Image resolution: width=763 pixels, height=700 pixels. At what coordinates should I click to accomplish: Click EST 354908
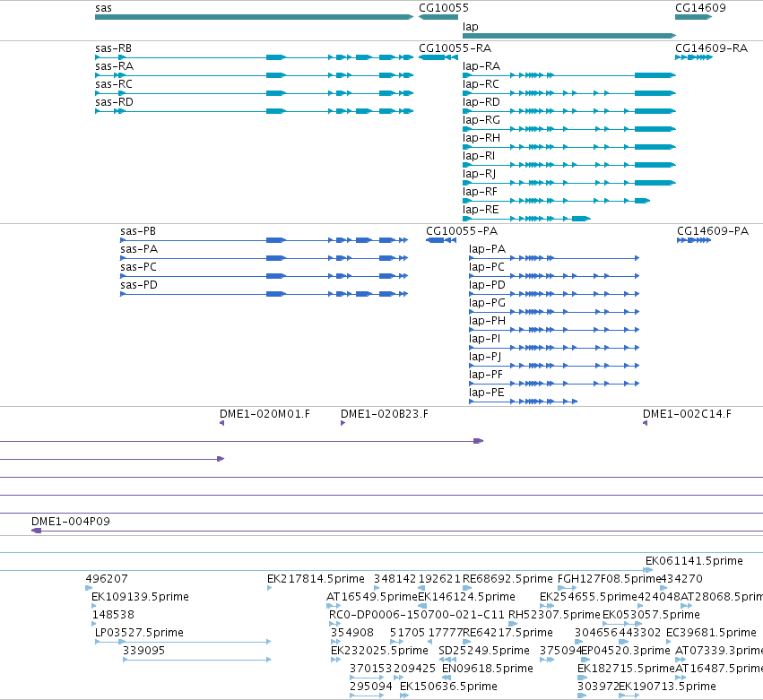tap(352, 633)
